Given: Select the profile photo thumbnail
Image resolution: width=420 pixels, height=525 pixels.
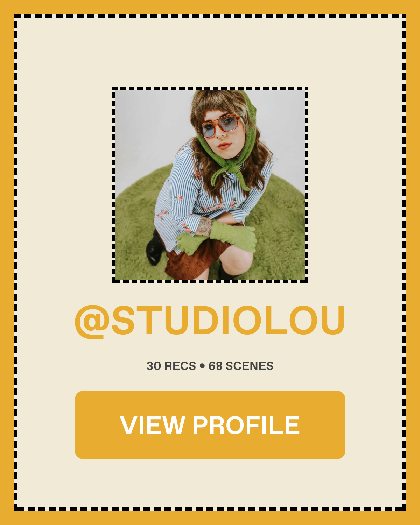Looking at the screenshot, I should tap(210, 185).
